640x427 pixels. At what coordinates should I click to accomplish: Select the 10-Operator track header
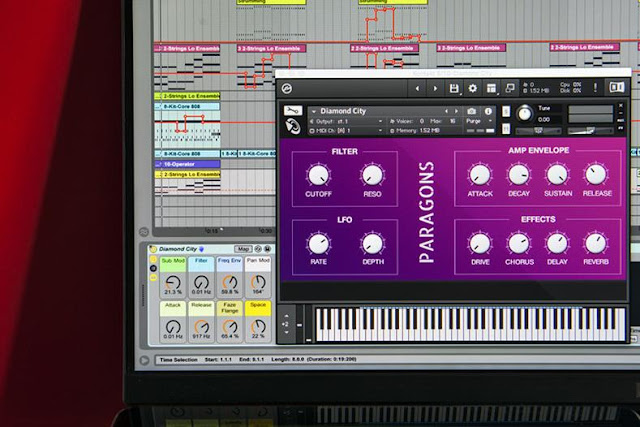[187, 164]
